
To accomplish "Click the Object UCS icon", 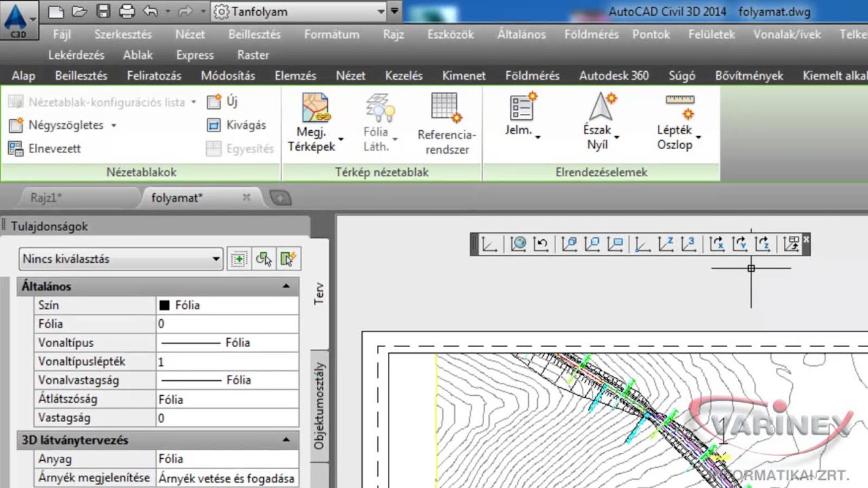I will click(x=592, y=244).
